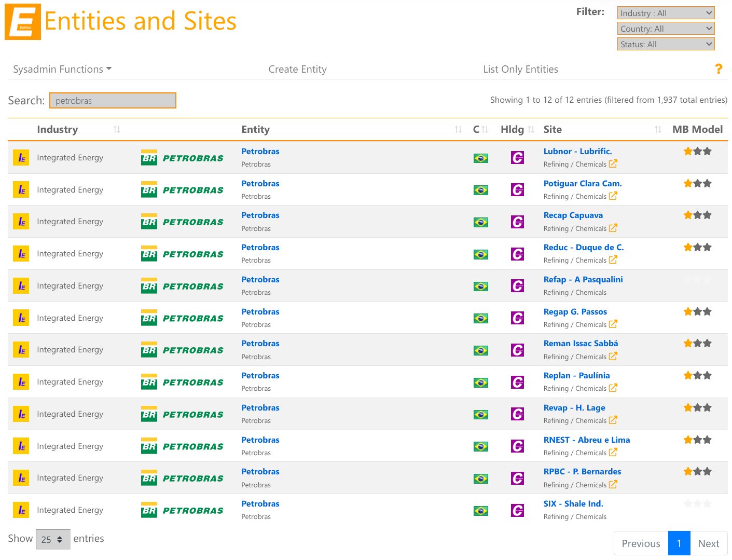Screen dimensions: 732x560
Task: Open the Lubnor - Lubrific. site link
Action: tap(577, 151)
